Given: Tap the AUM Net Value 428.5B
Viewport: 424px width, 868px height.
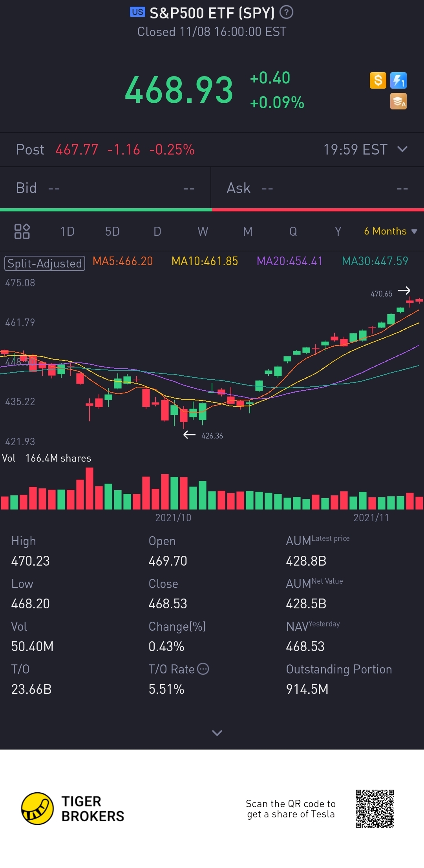Looking at the screenshot, I should point(306,604).
